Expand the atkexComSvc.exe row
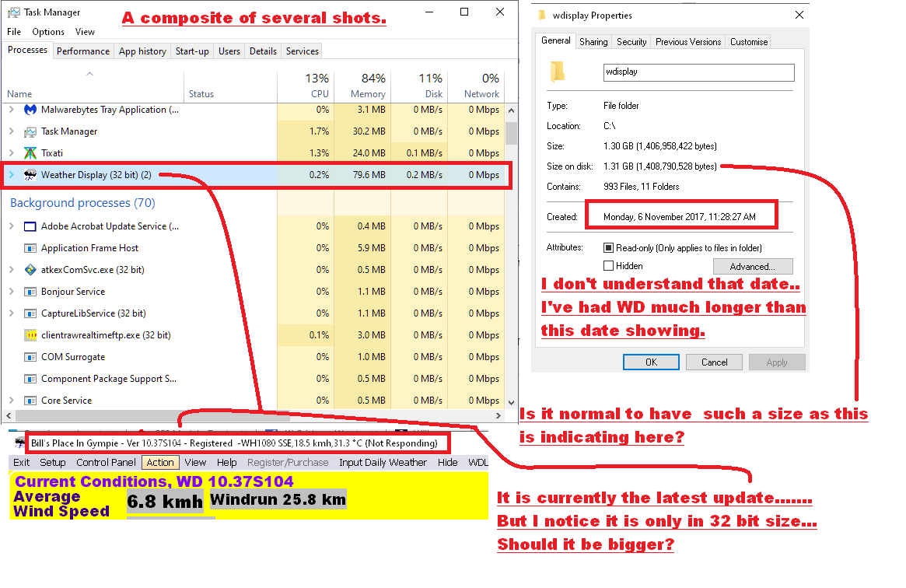 click(x=12, y=270)
